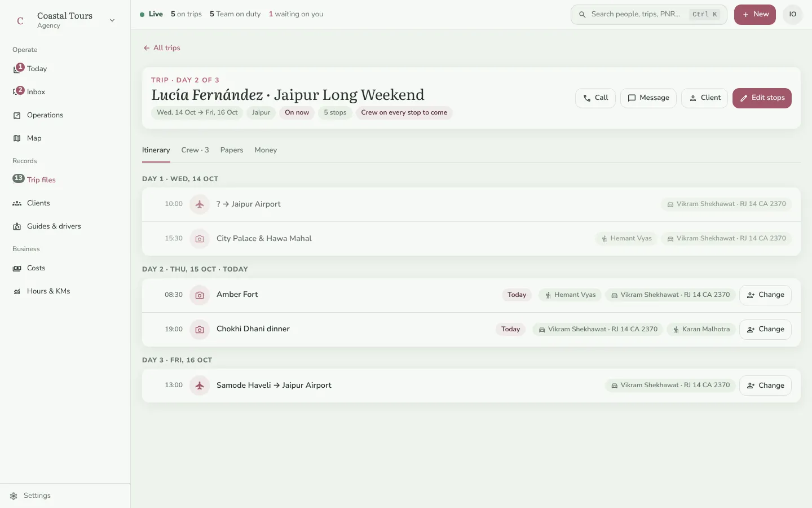The image size is (812, 508).
Task: Open Trip files in the sidebar
Action: tap(65, 180)
